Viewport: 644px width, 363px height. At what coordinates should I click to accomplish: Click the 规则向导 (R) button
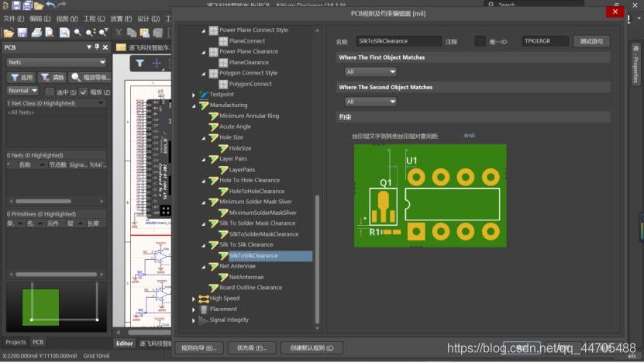coord(199,347)
